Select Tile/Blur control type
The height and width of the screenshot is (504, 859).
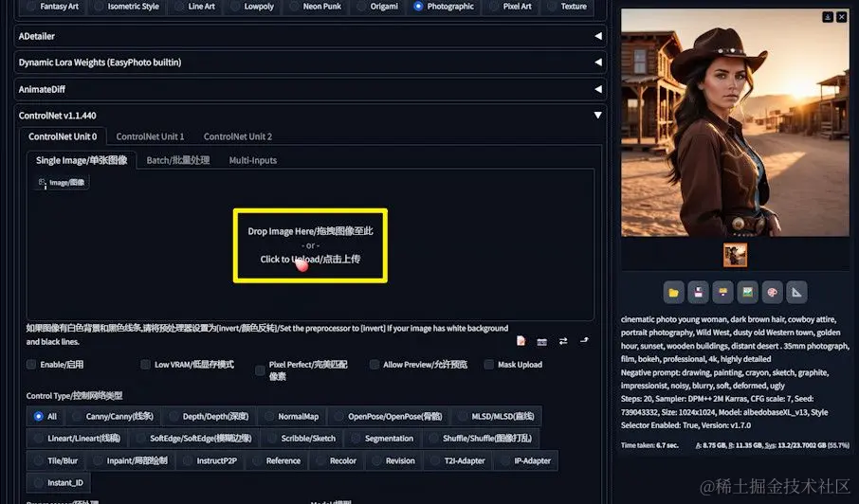pos(55,460)
